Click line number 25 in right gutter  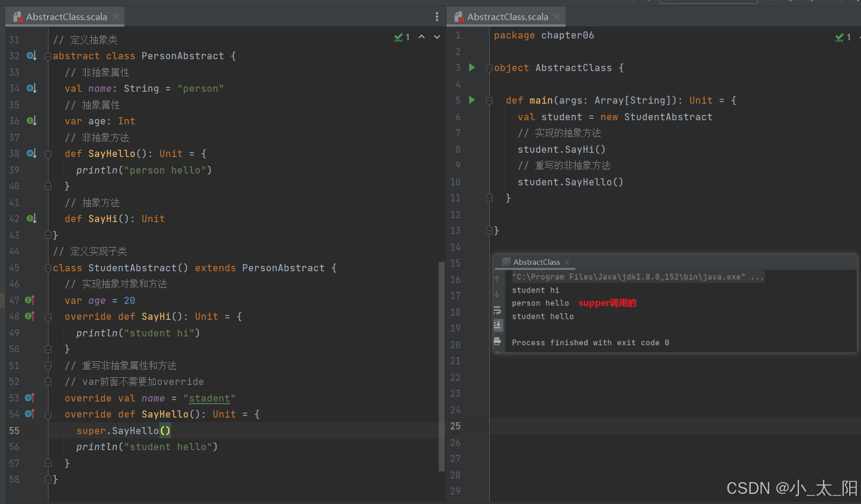455,426
